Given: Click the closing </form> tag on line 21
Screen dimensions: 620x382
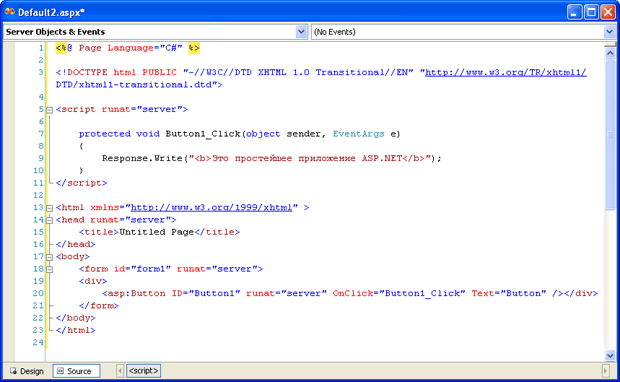Looking at the screenshot, I should [99, 306].
